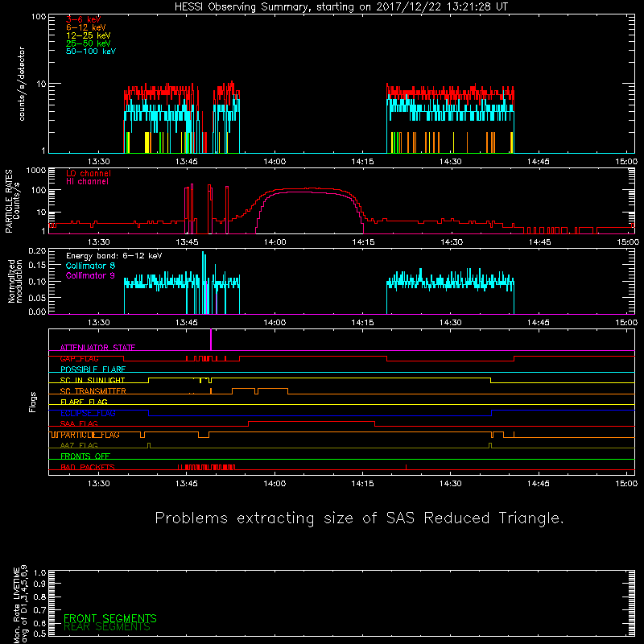Image resolution: width=644 pixels, height=644 pixels.
Task: Click the 100 tick label on count rate axis
Action: [x=39, y=17]
